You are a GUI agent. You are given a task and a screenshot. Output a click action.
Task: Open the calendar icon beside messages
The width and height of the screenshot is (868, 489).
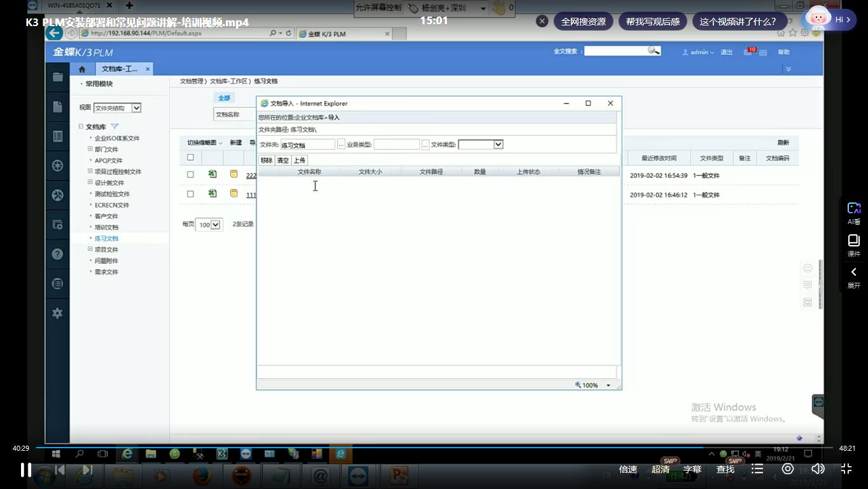pos(763,52)
